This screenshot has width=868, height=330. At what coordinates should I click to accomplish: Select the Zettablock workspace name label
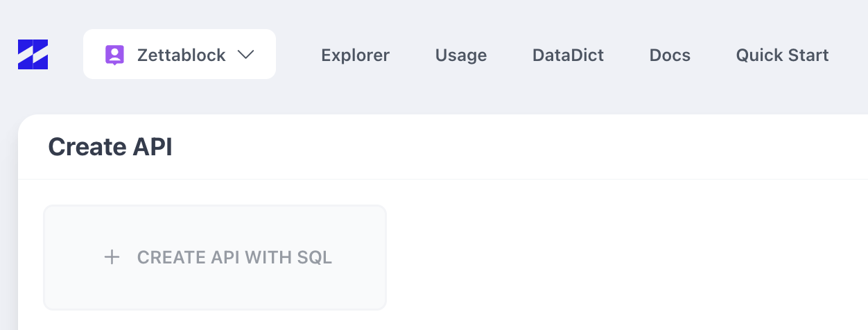coord(181,55)
